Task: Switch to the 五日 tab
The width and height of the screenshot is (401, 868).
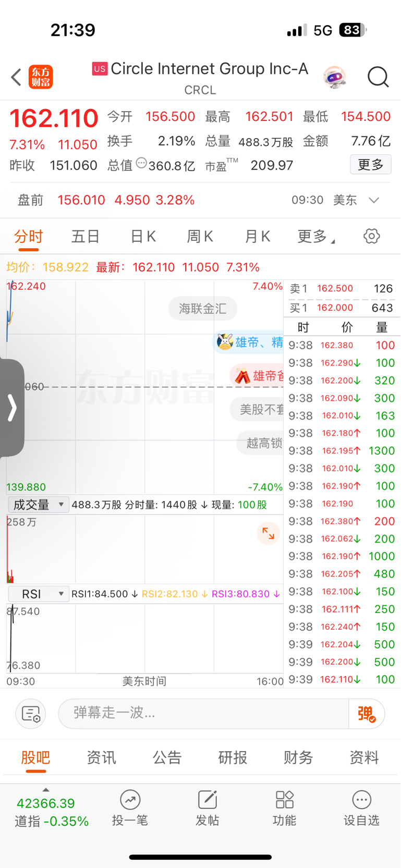Action: (x=86, y=237)
